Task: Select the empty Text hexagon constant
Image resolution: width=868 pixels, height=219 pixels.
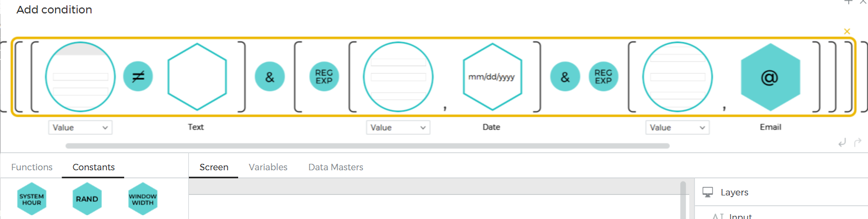Action: 197,77
